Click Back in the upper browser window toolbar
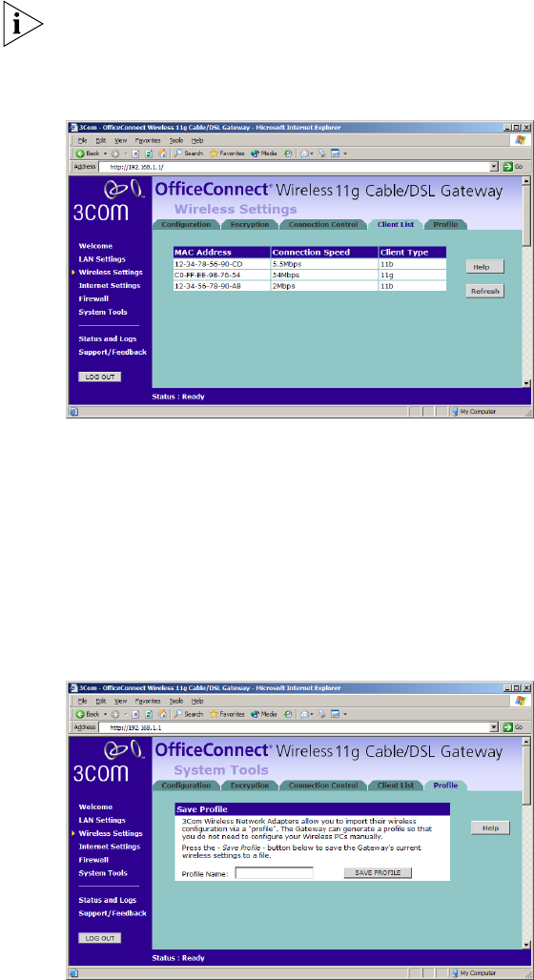The image size is (534, 980). [x=88, y=153]
